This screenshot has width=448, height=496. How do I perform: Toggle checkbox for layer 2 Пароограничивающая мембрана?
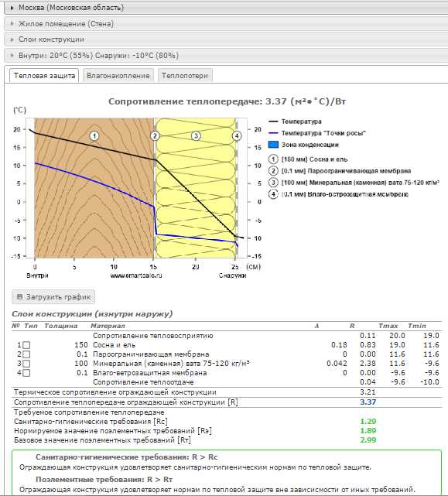coord(26,354)
